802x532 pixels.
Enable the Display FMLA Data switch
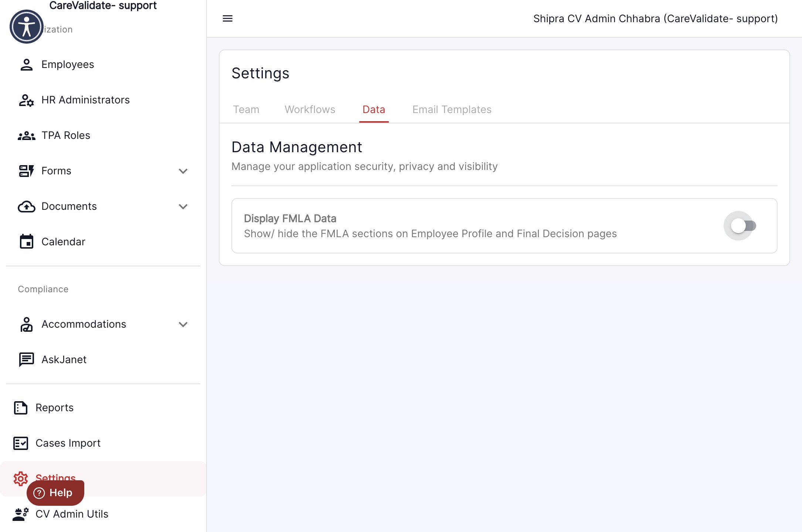(x=744, y=226)
